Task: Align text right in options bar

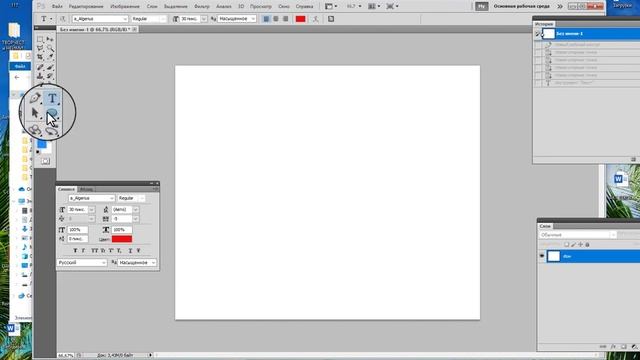Action: [286, 19]
